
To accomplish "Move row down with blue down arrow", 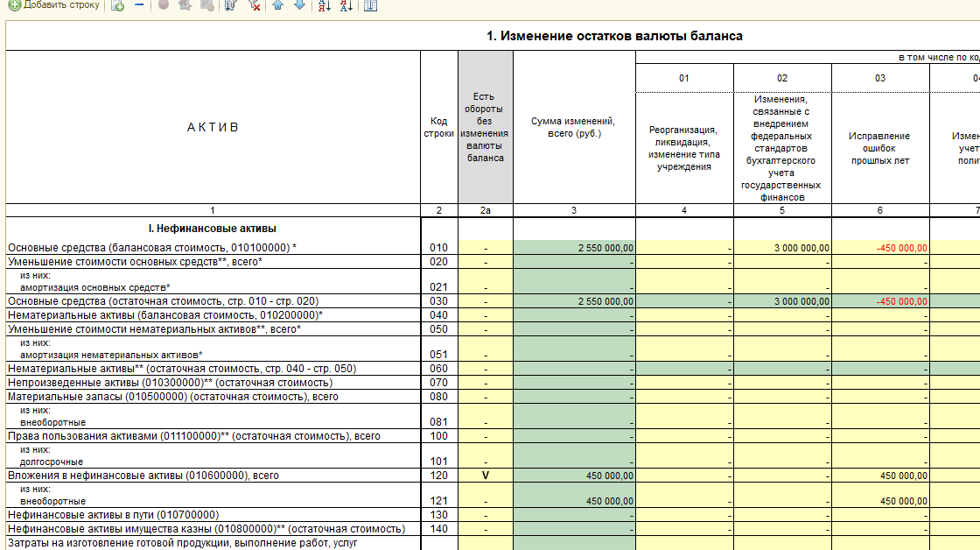I will [300, 5].
